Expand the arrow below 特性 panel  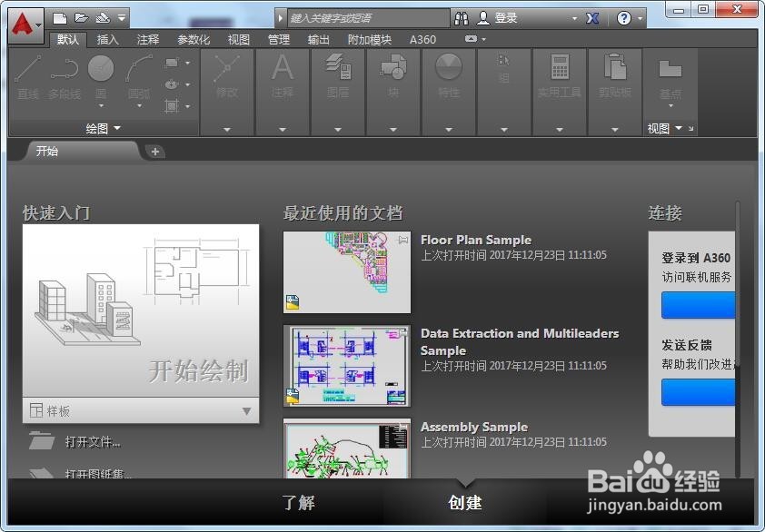(448, 130)
